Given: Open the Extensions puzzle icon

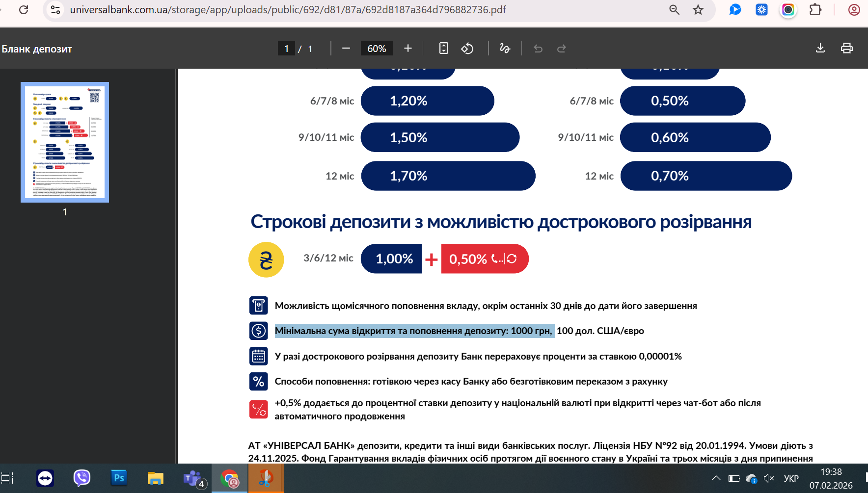Looking at the screenshot, I should 815,10.
